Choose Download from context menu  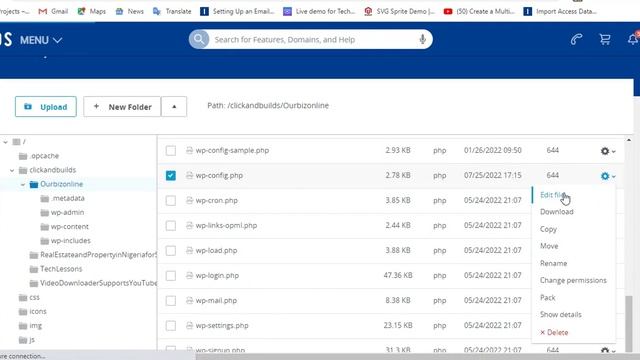pyautogui.click(x=557, y=212)
